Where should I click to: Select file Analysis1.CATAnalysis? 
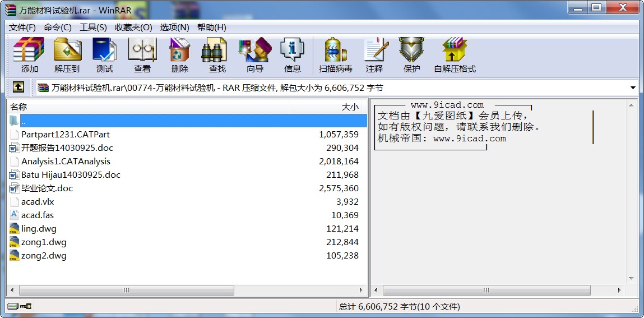coord(66,162)
